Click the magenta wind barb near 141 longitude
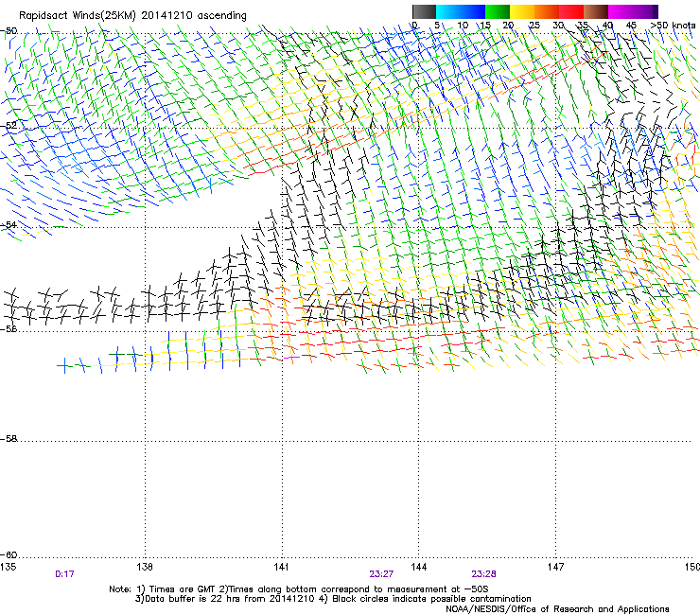 [x=292, y=358]
